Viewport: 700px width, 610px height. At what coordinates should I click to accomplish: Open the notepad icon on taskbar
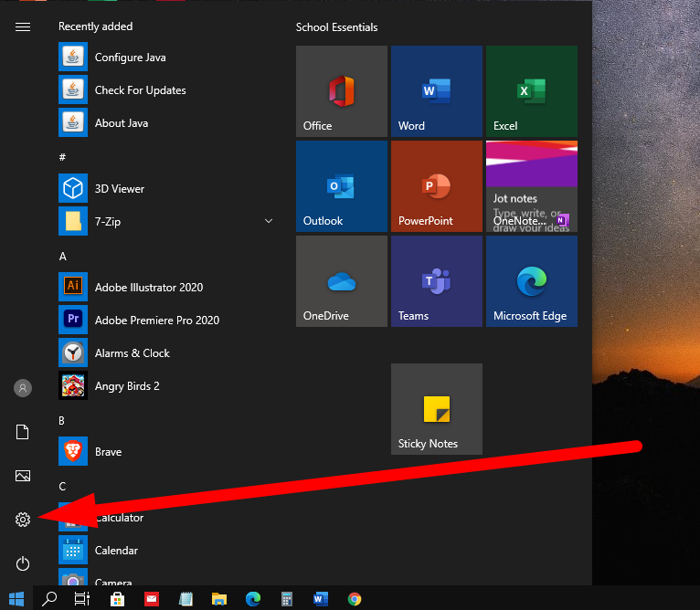coord(186,599)
